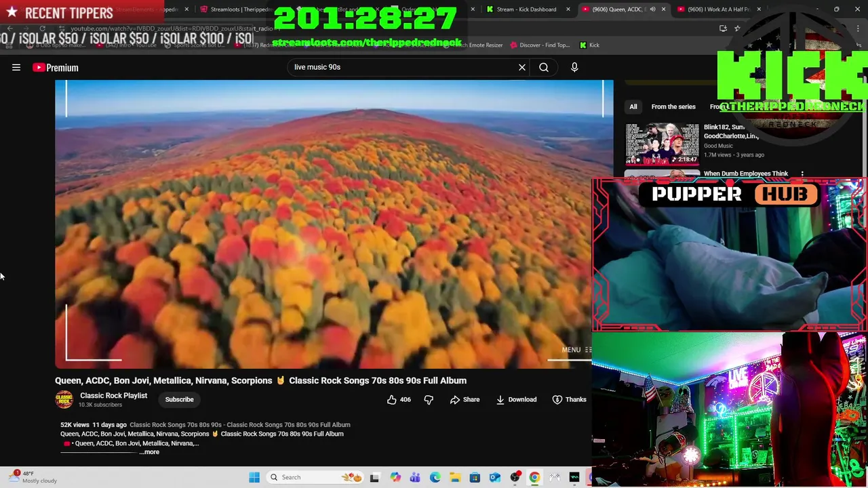Click the taskbar Search box
The height and width of the screenshot is (488, 868).
tap(314, 477)
